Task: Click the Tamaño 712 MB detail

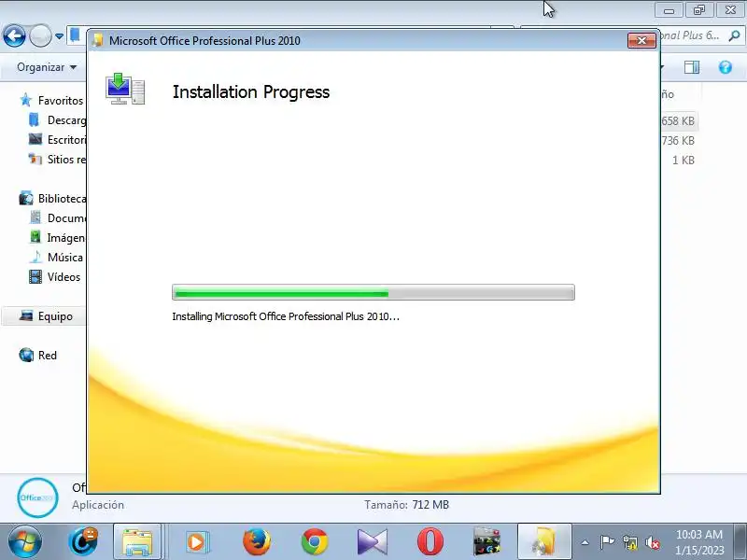Action: coord(406,505)
